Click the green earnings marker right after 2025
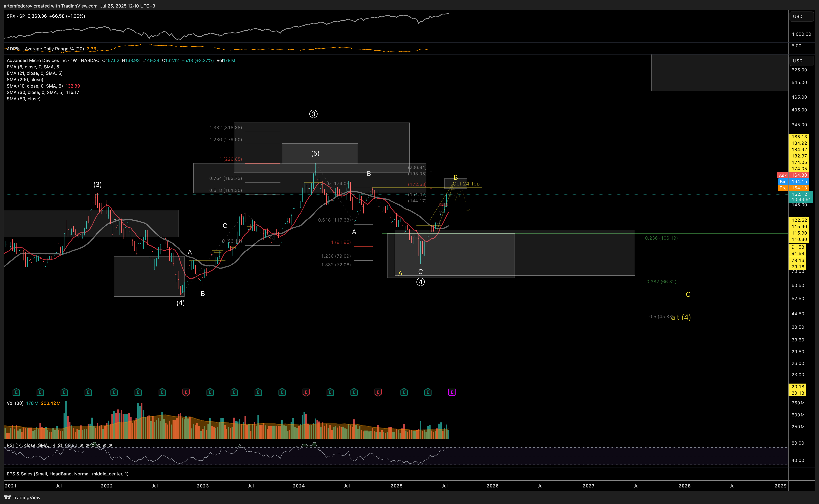Image resolution: width=819 pixels, height=504 pixels. (404, 392)
